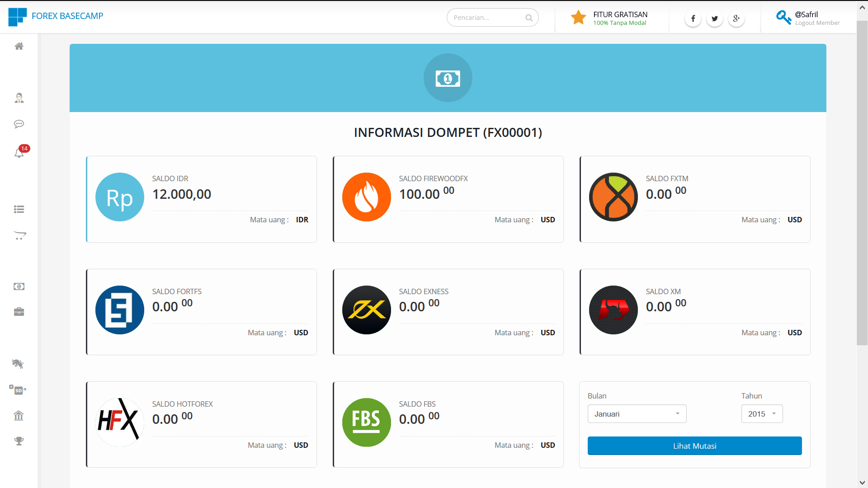
Task: Click the 100% Tanpa Modal text
Action: (620, 23)
